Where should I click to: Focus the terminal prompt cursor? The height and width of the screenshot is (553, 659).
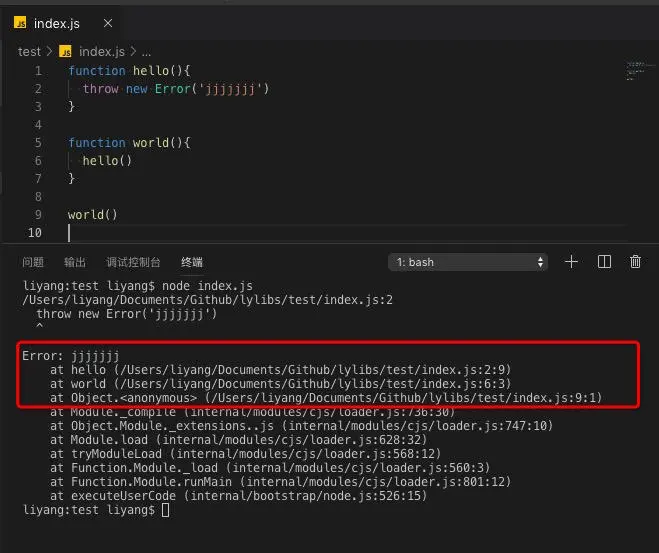pyautogui.click(x=166, y=510)
